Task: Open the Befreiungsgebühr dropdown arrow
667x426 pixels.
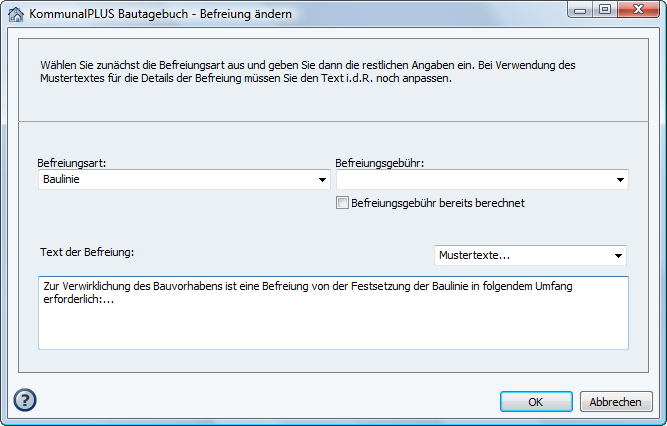Action: (x=620, y=180)
